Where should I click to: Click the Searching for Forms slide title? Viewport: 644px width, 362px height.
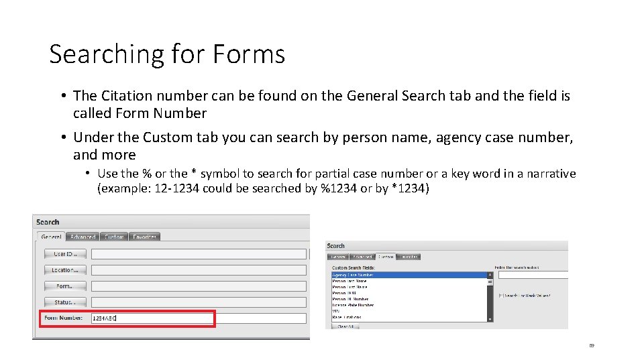click(x=167, y=54)
